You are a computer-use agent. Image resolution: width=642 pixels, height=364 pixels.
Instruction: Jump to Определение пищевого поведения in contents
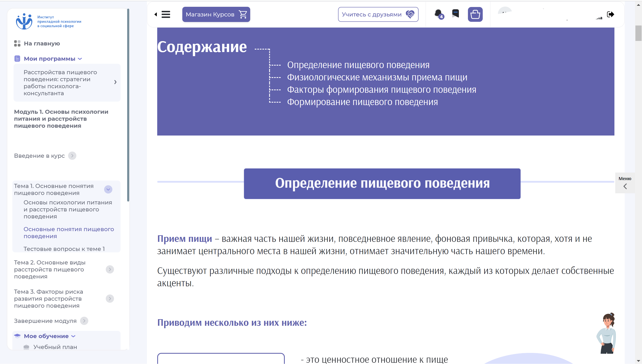point(358,65)
